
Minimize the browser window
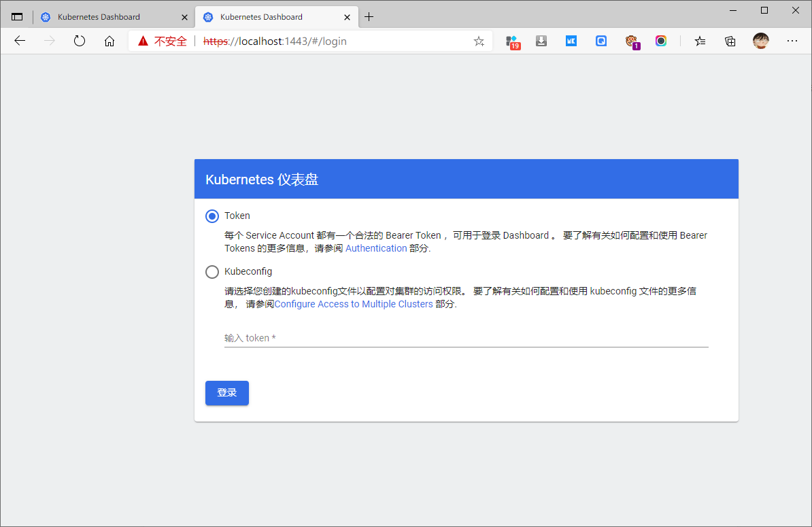tap(733, 10)
